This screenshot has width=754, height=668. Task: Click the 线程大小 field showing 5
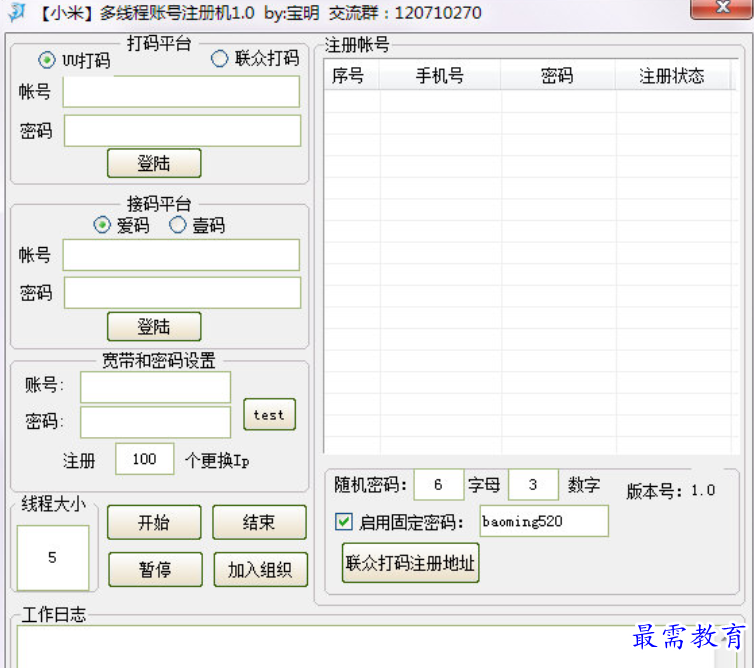click(x=53, y=557)
